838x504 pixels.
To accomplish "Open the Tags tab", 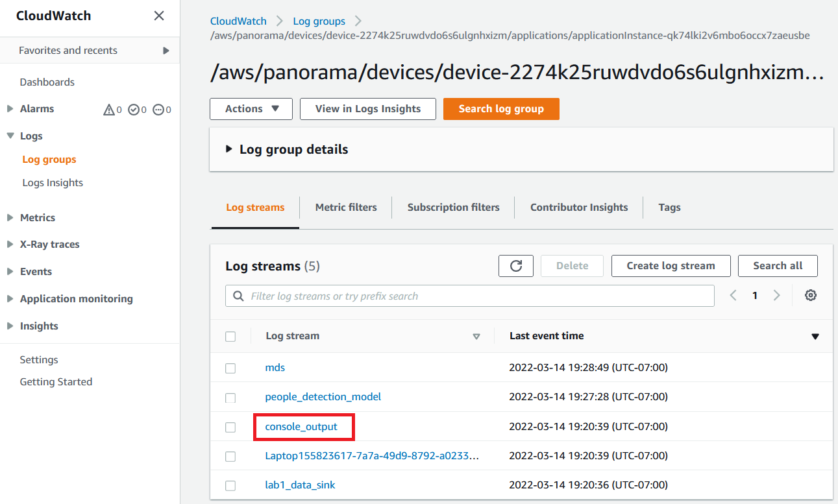I will point(669,208).
